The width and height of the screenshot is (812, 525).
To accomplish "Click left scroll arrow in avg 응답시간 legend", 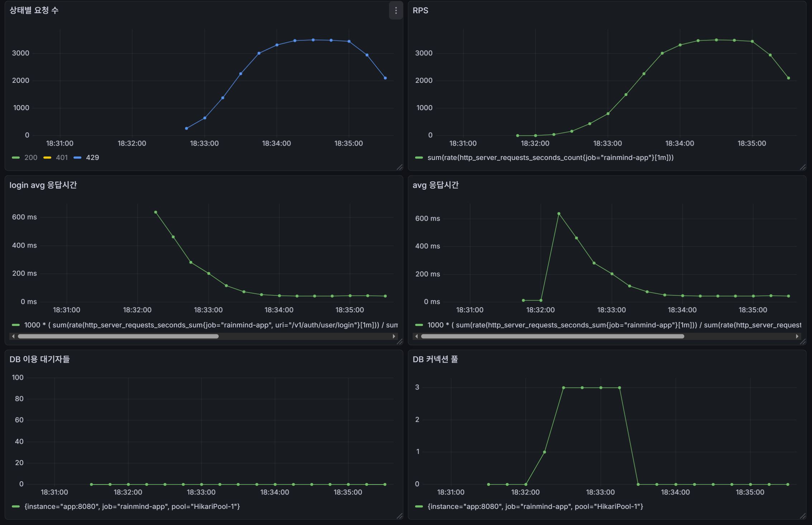I will tap(416, 336).
